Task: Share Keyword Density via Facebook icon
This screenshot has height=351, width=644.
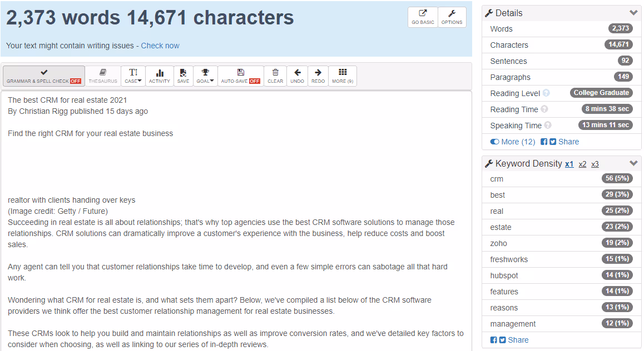Action: coord(493,340)
